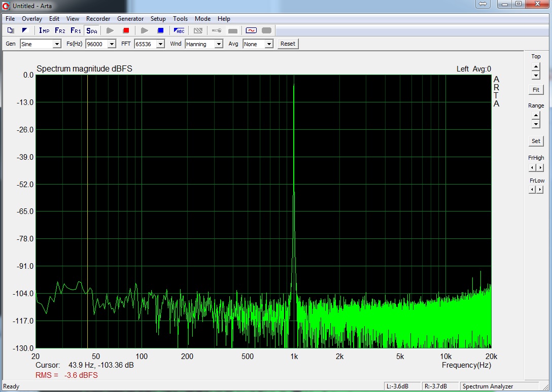Click the RMS = -3.6 dBFS readout
The image size is (552, 392).
click(x=66, y=375)
